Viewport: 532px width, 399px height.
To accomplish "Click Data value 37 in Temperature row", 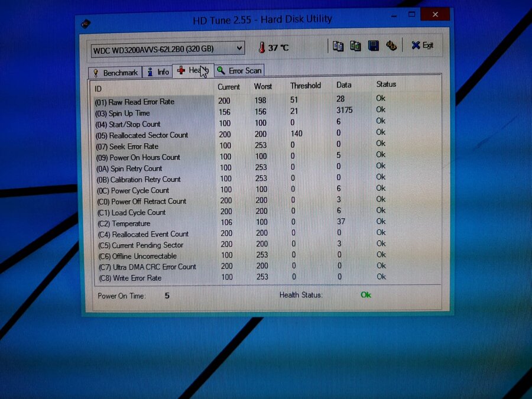I will (341, 222).
